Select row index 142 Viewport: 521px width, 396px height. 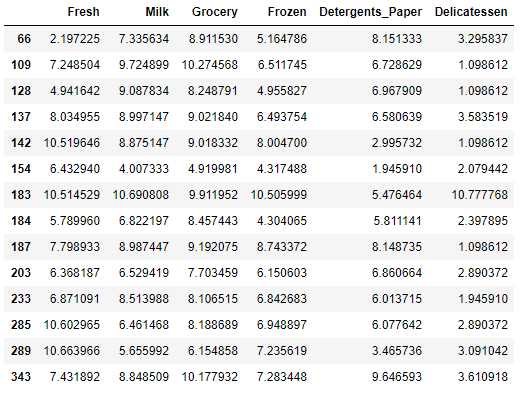click(21, 143)
